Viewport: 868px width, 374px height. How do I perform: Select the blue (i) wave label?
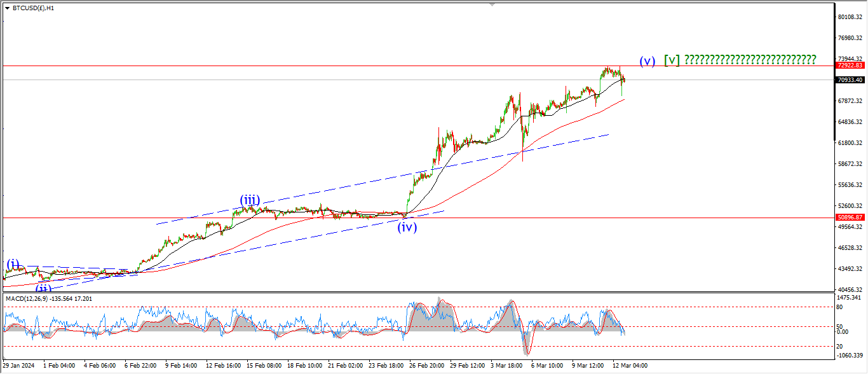[x=13, y=264]
